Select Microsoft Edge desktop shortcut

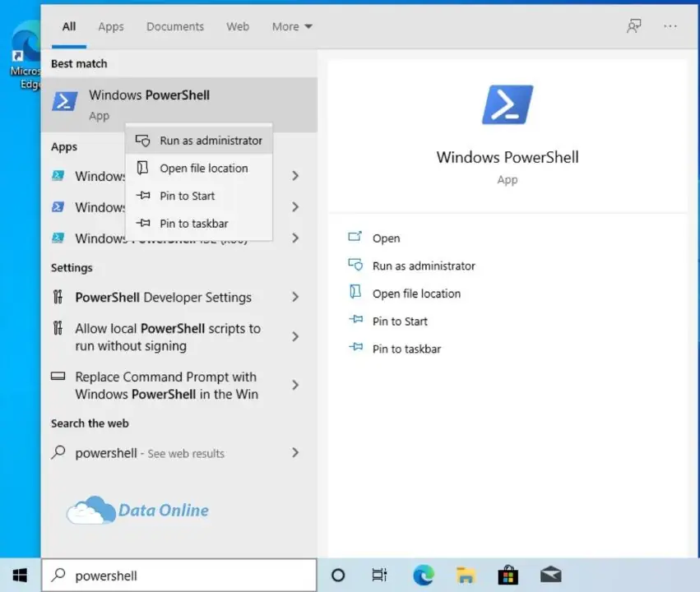point(25,56)
